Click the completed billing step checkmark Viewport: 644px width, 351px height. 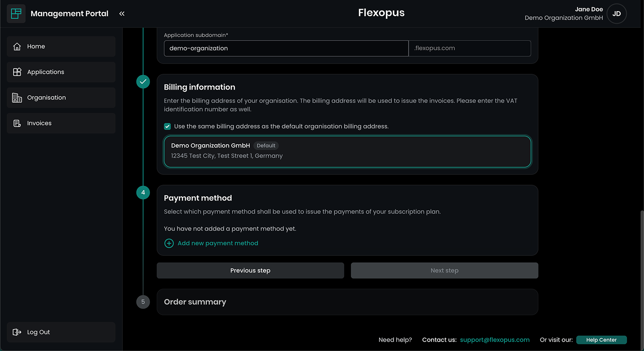coord(143,81)
